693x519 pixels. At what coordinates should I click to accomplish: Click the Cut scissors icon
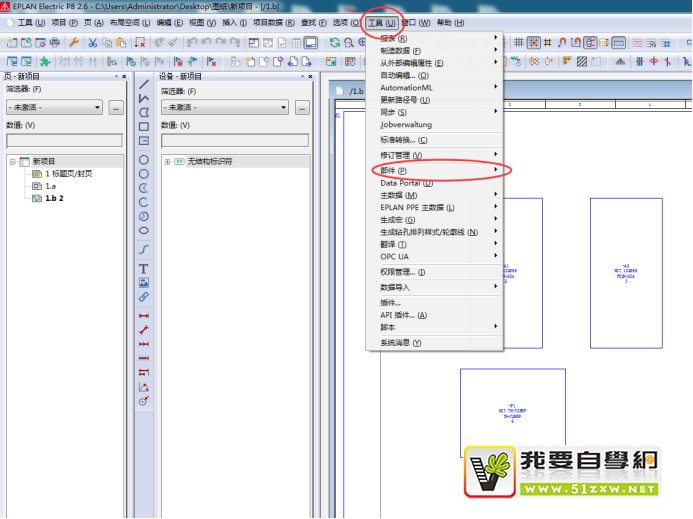(92, 42)
